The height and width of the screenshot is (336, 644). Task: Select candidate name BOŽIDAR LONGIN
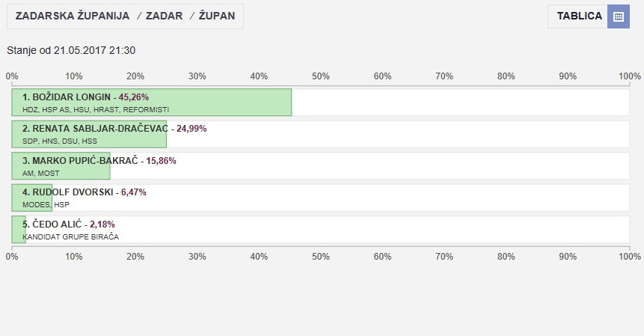67,97
